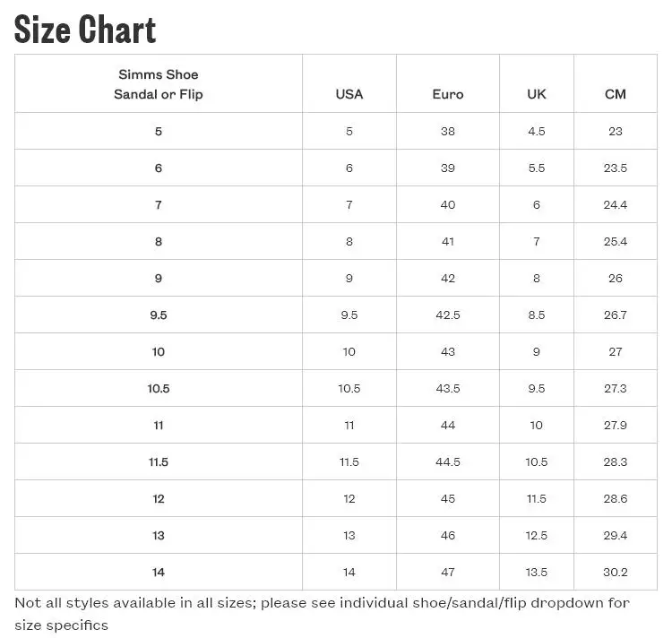Click the Euro 43.5 cell
The height and width of the screenshot is (638, 672).
[448, 388]
